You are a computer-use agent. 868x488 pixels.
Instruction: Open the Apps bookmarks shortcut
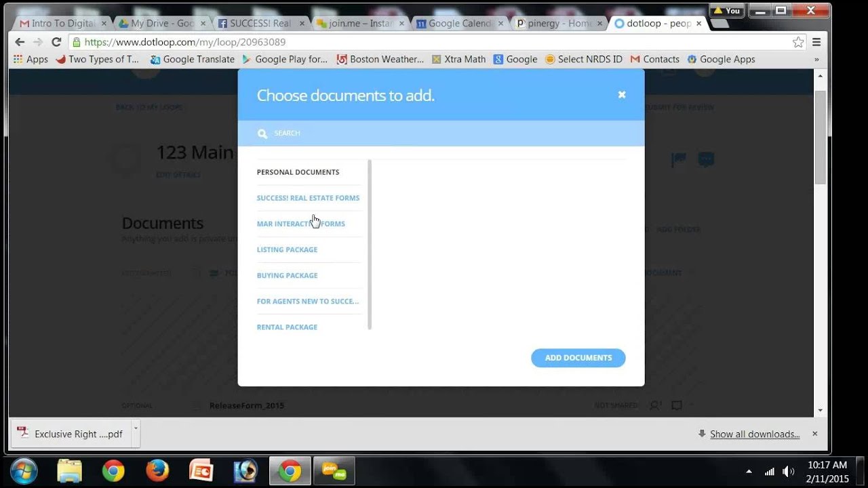pyautogui.click(x=31, y=60)
